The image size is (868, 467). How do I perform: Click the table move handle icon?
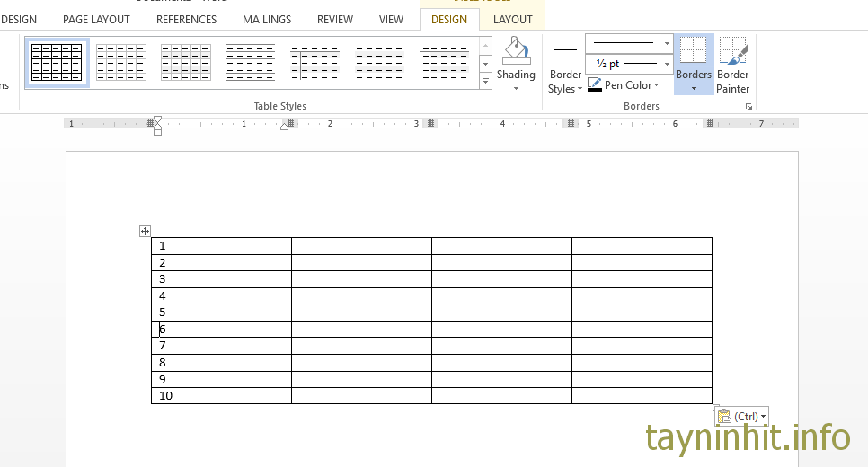click(x=145, y=232)
